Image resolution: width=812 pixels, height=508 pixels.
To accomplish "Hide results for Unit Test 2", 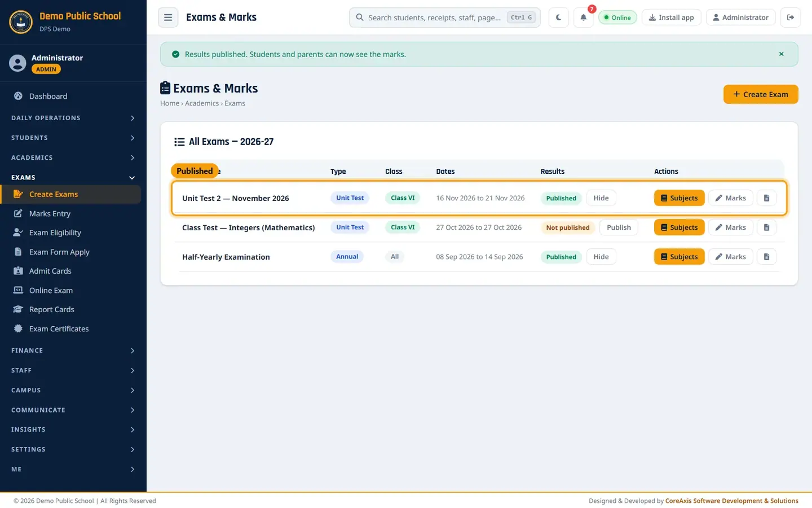I will pyautogui.click(x=601, y=198).
